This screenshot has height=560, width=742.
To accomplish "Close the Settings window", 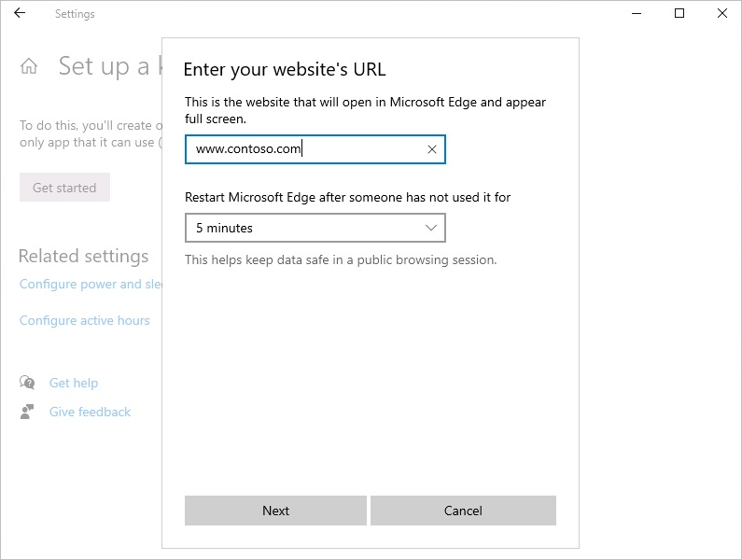I will pyautogui.click(x=722, y=14).
